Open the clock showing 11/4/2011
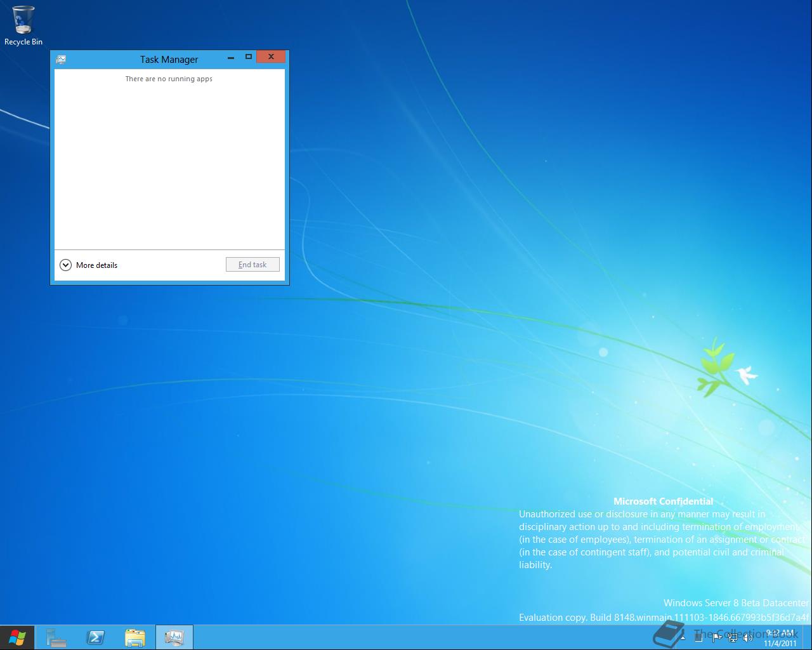812x650 pixels. pyautogui.click(x=780, y=637)
